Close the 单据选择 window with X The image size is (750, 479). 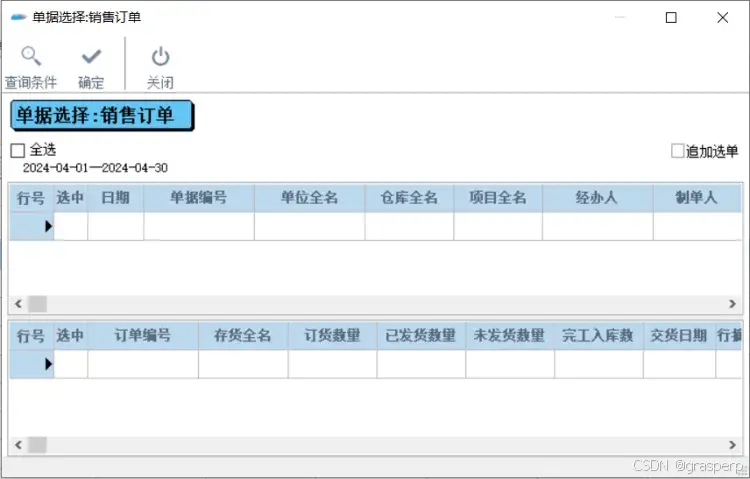tap(723, 18)
